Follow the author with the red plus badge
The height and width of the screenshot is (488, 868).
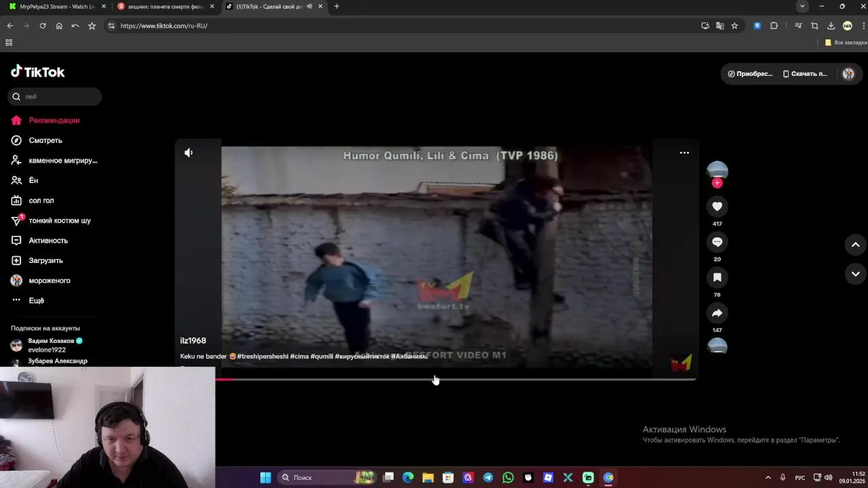pyautogui.click(x=717, y=183)
